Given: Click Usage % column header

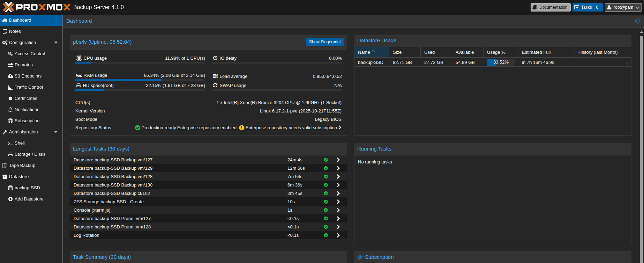Looking at the screenshot, I should click(501, 52).
